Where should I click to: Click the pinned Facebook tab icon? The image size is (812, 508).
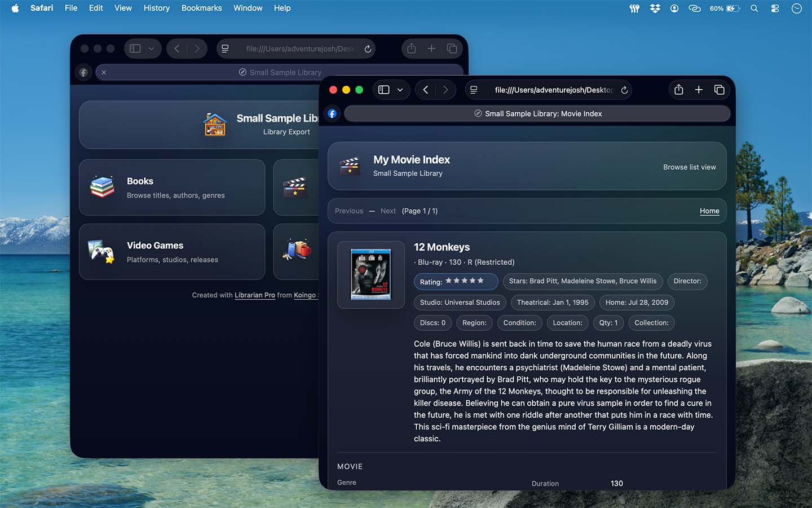[x=332, y=113]
